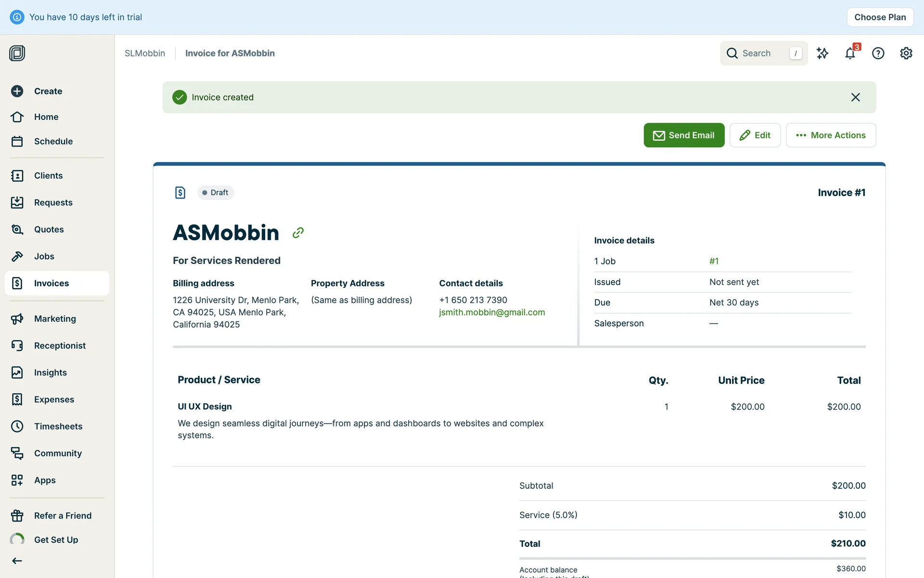Open the Quotes sidebar item
The height and width of the screenshot is (578, 924).
tap(49, 229)
